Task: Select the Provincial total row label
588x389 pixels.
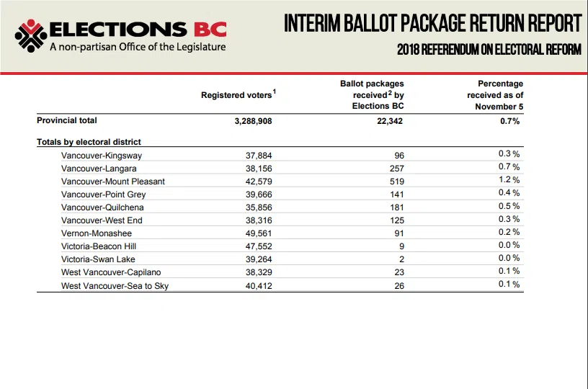Action: coord(67,120)
